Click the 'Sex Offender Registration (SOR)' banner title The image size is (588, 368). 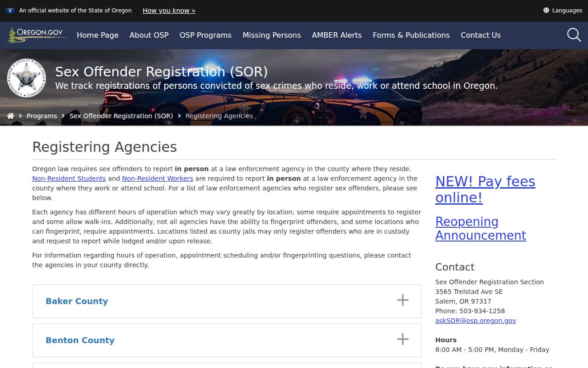pyautogui.click(x=161, y=72)
